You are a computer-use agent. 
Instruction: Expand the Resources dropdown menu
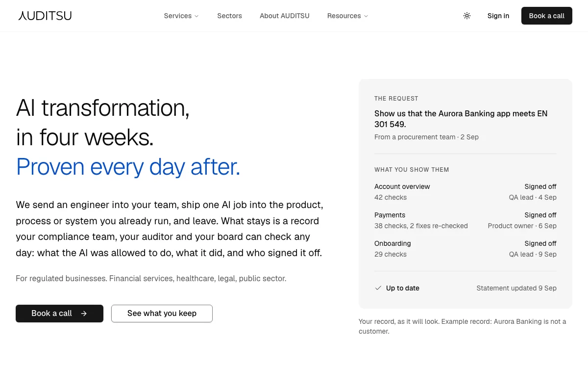tap(347, 16)
